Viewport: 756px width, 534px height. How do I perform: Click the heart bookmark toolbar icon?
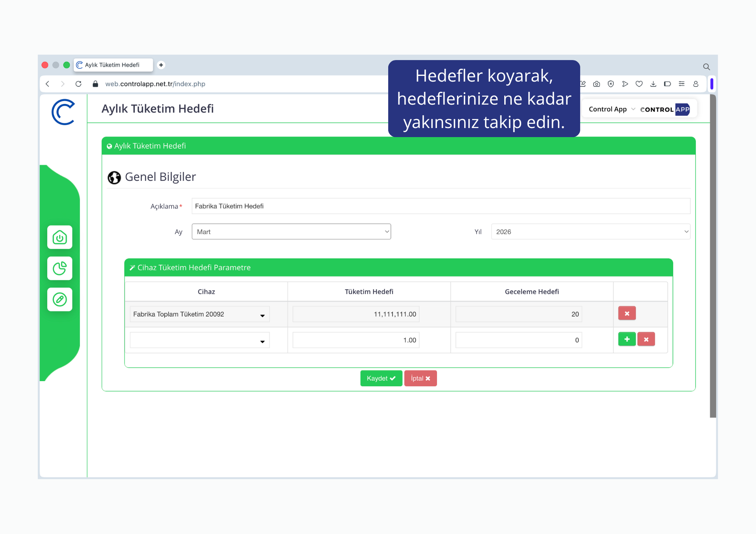pos(639,84)
